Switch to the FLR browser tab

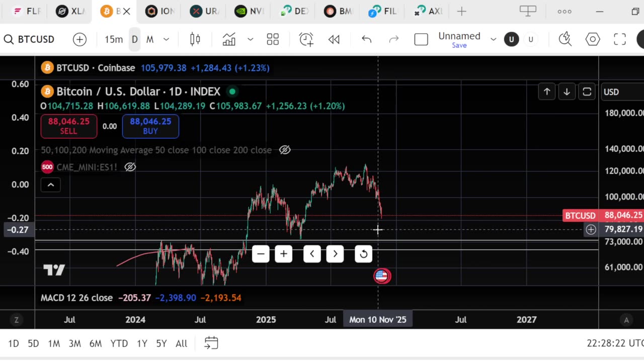tap(27, 11)
